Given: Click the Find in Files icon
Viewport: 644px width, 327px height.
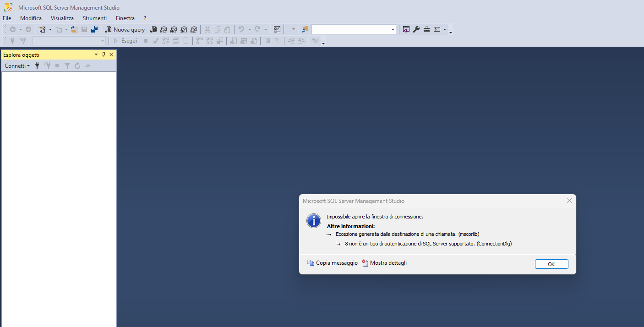Looking at the screenshot, I should [x=305, y=29].
